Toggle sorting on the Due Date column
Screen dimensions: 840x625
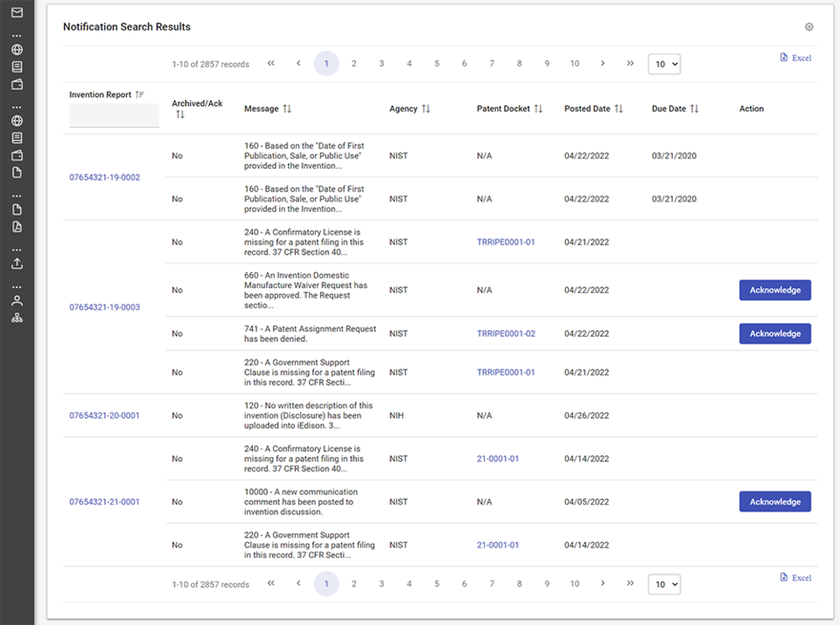696,109
